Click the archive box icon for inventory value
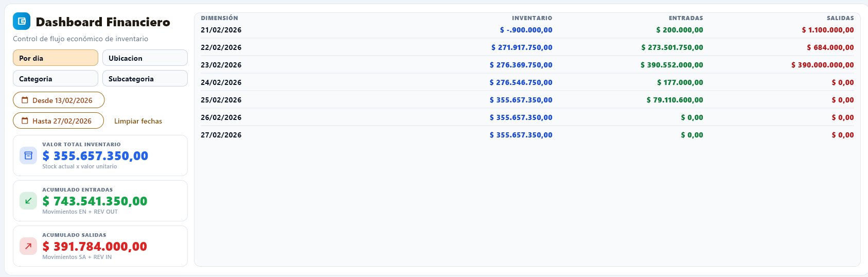Image resolution: width=868 pixels, height=277 pixels. pyautogui.click(x=28, y=155)
